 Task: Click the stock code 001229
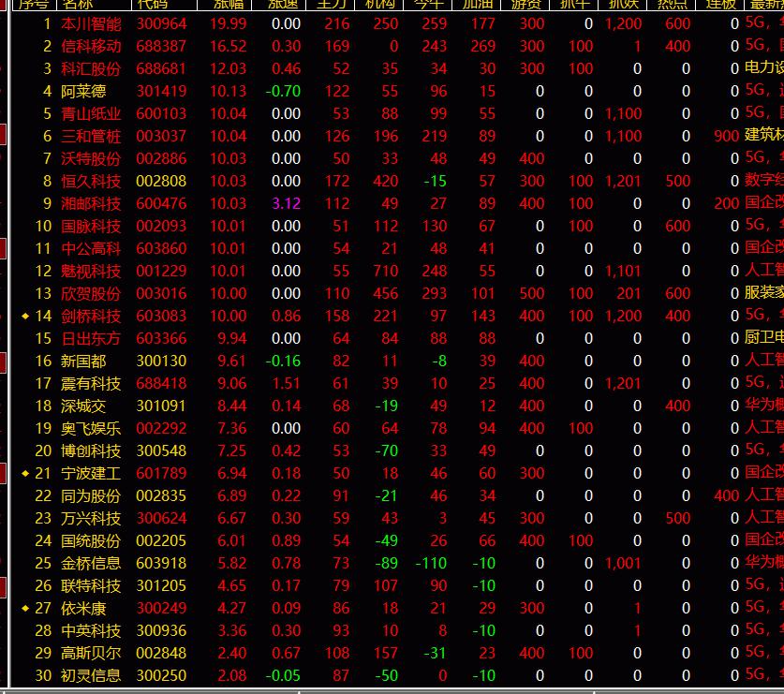click(x=161, y=271)
